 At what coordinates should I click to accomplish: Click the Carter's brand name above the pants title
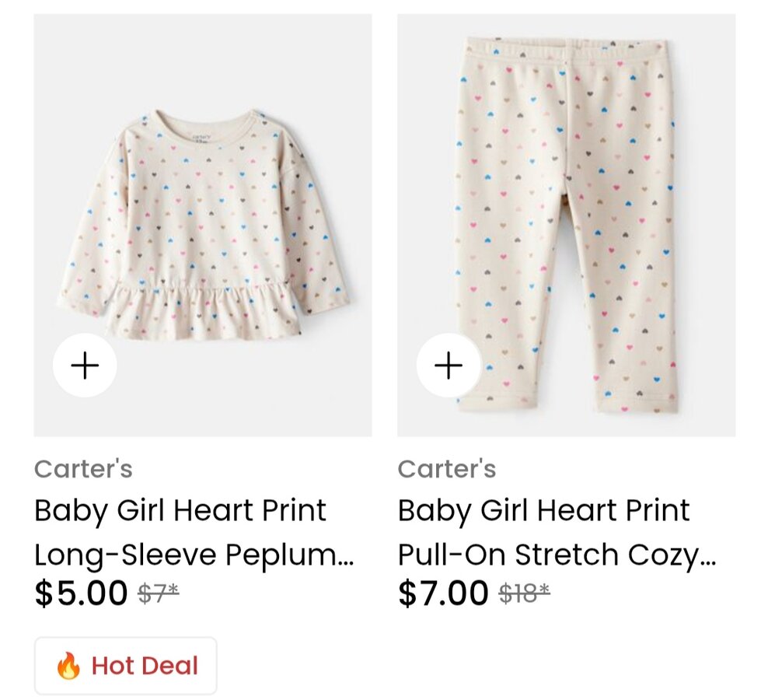point(447,469)
